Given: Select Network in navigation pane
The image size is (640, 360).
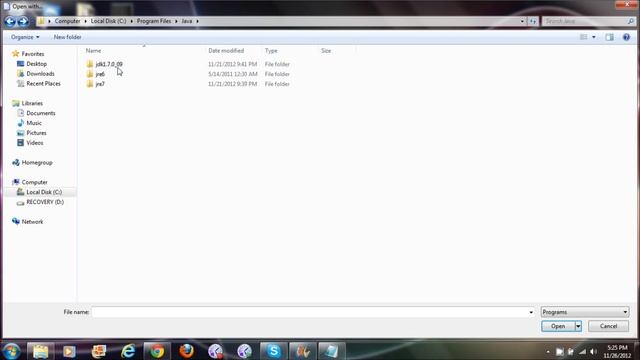Looking at the screenshot, I should [32, 222].
